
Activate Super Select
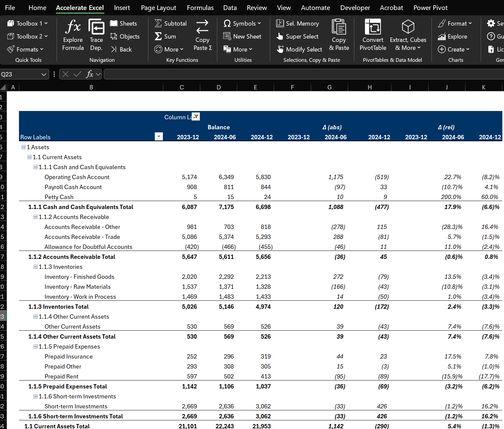coord(297,36)
